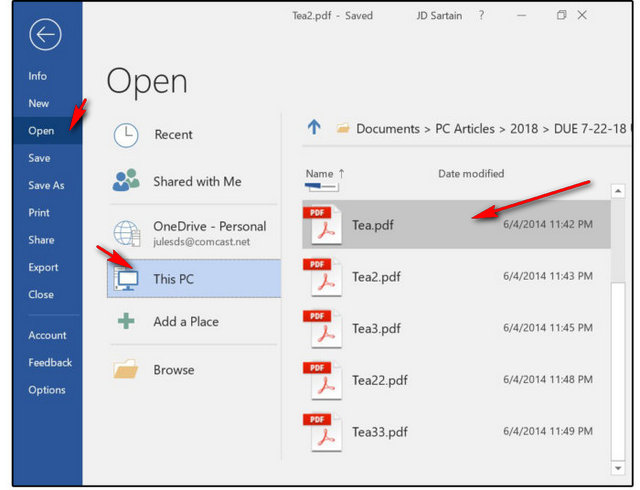Viewport: 640px width, 490px height.
Task: Navigate to PC Articles in breadcrumb
Action: (465, 129)
